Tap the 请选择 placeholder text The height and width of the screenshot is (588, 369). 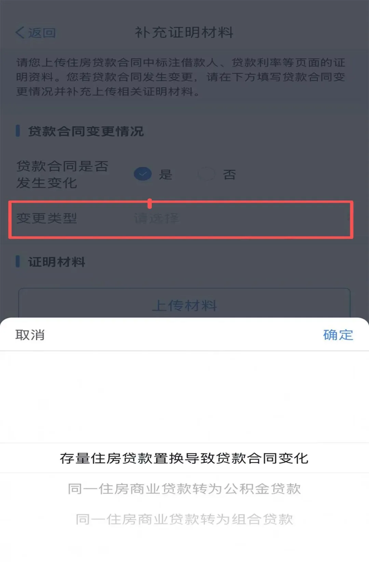156,218
